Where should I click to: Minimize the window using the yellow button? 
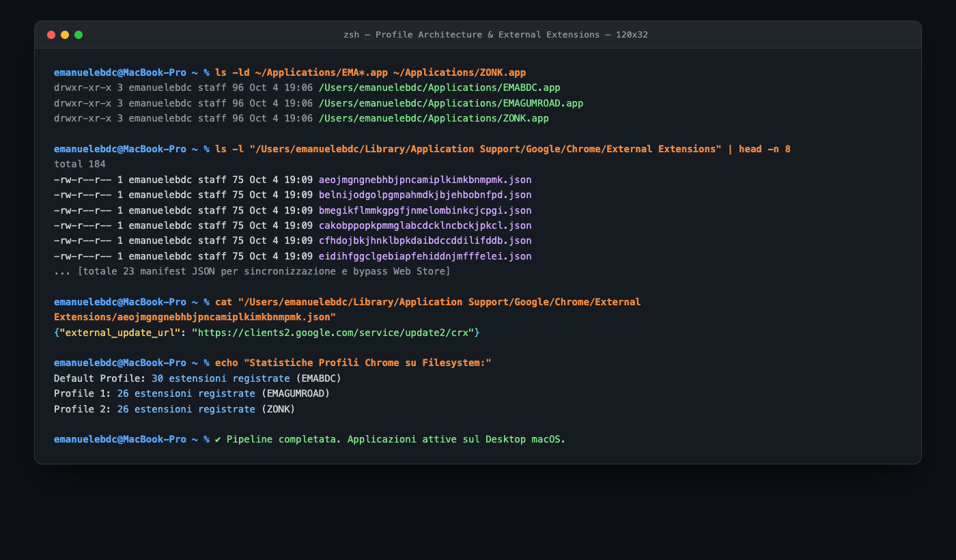click(x=65, y=35)
